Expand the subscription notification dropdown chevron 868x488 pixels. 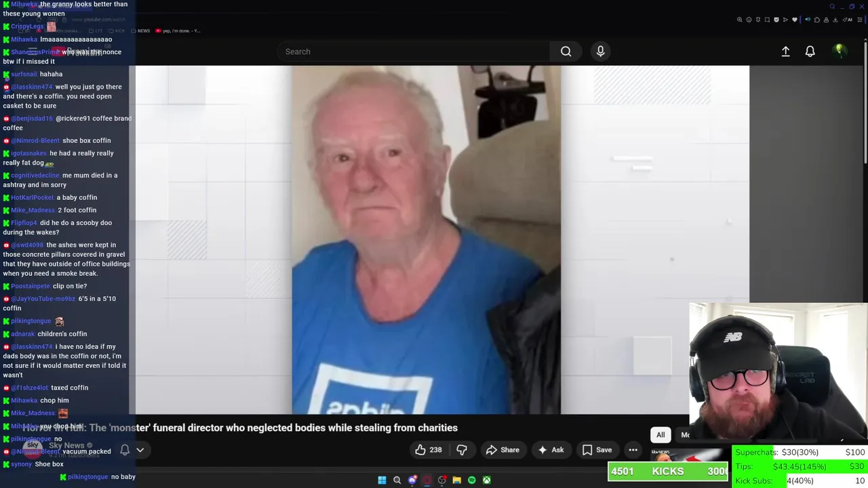(140, 449)
